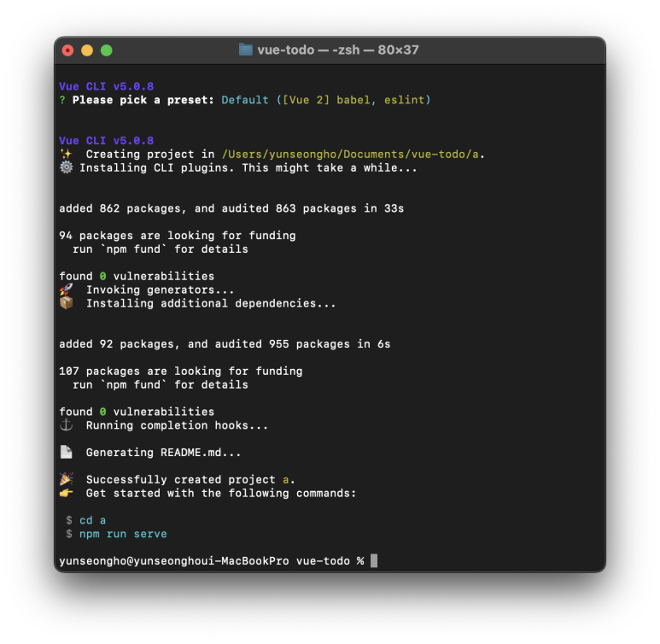The height and width of the screenshot is (644, 660).
Task: Click the second 'run `npm fund` for details' line
Action: 161,385
